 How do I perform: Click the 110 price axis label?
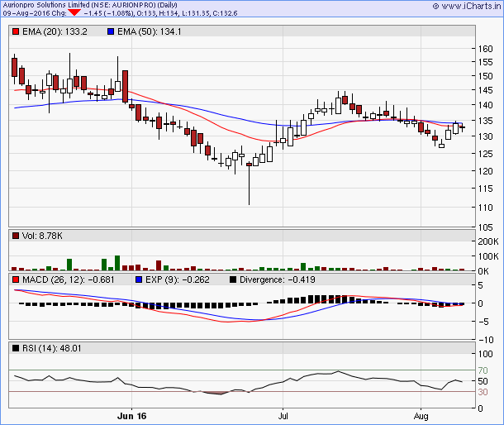click(x=485, y=208)
